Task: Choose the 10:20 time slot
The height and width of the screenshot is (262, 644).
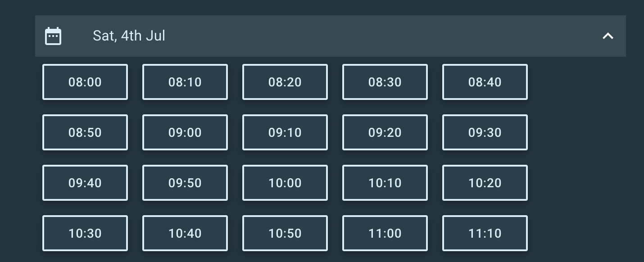Action: click(x=485, y=183)
